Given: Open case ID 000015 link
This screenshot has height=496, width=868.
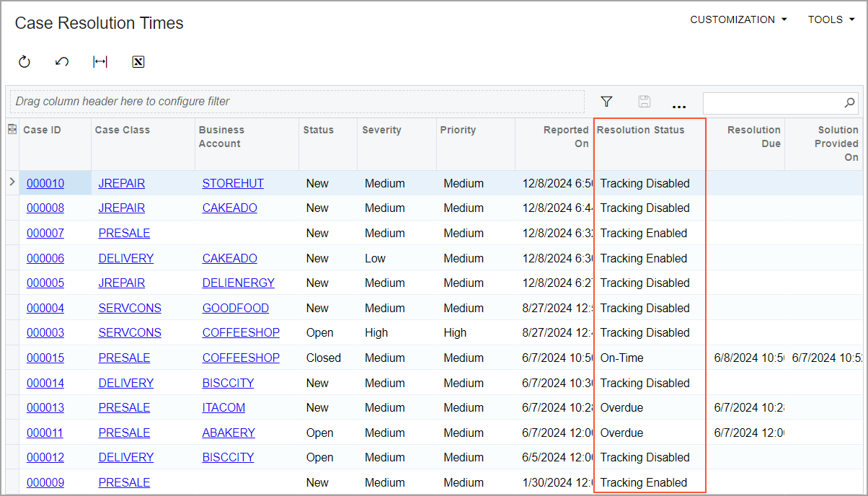Looking at the screenshot, I should pos(45,358).
